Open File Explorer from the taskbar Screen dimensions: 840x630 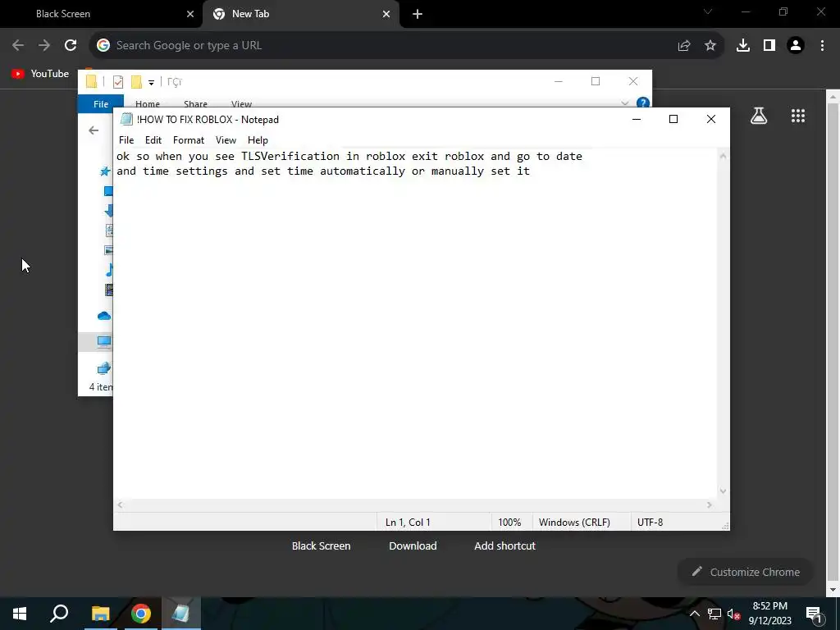coord(100,614)
